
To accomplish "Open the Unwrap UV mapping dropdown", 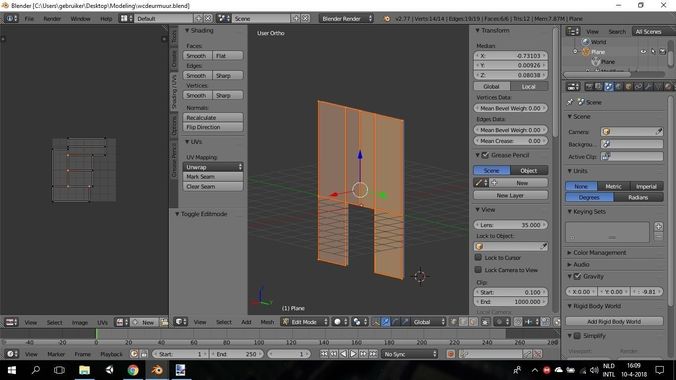I will pos(213,167).
